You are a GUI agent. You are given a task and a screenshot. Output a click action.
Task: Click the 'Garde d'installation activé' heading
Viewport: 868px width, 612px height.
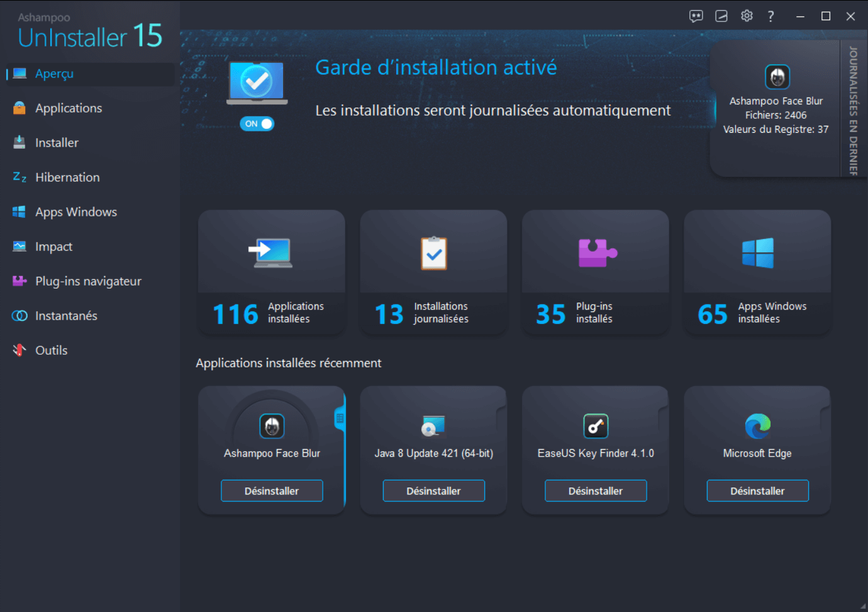(436, 67)
